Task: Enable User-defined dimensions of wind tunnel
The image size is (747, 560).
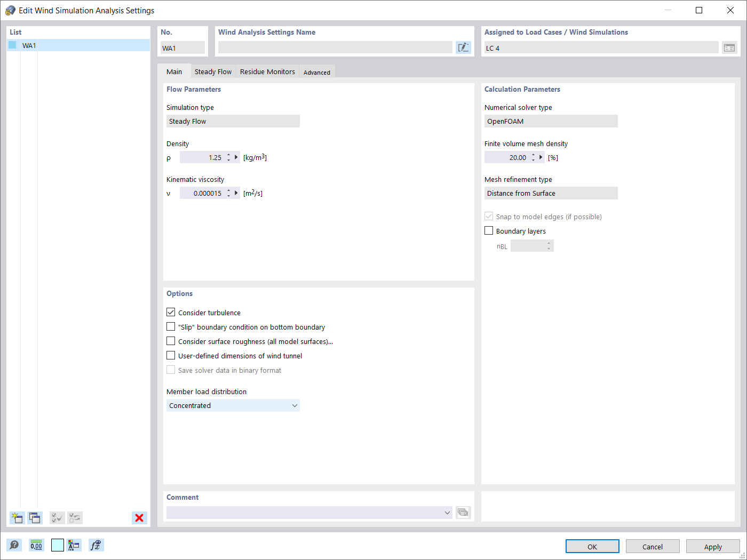Action: 171,355
